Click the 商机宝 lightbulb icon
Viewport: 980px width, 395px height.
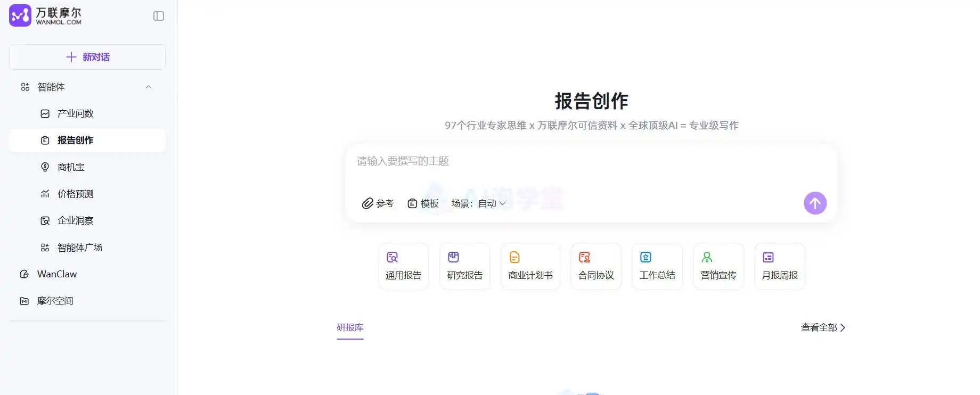pos(45,167)
